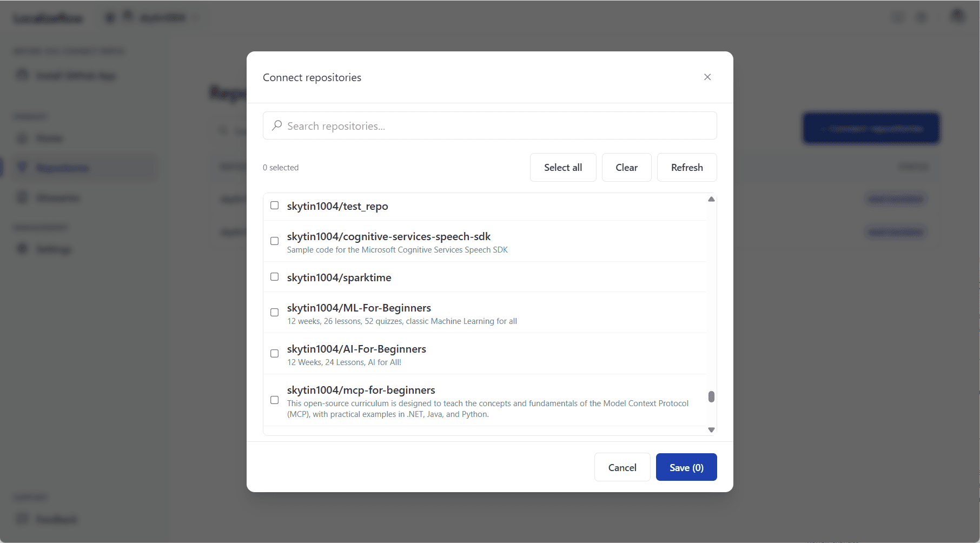The height and width of the screenshot is (543, 980).
Task: Close the Connect repositories dialog
Action: [707, 77]
